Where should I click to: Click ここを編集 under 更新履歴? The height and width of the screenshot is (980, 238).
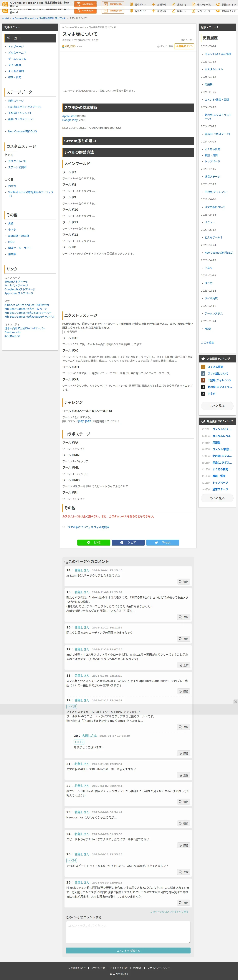208,343
